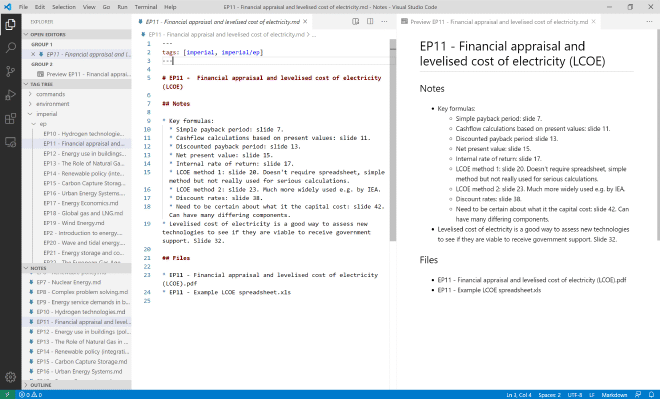
Task: Open EP16 - Urban Energy Systems.md in Notes
Action: 79,372
